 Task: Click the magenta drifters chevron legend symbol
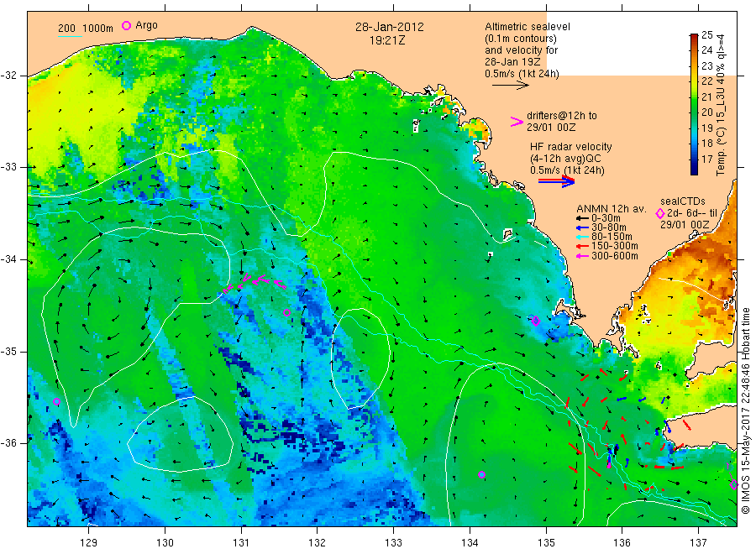517,122
